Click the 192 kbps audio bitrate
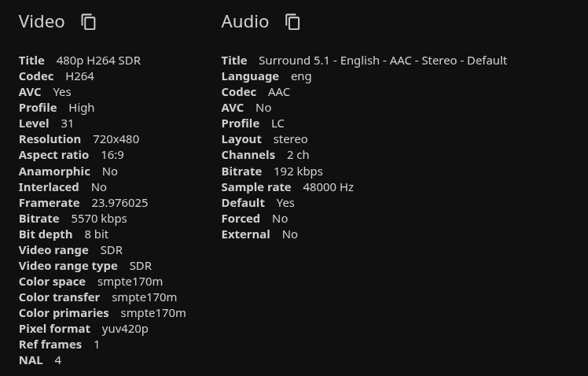 (298, 171)
